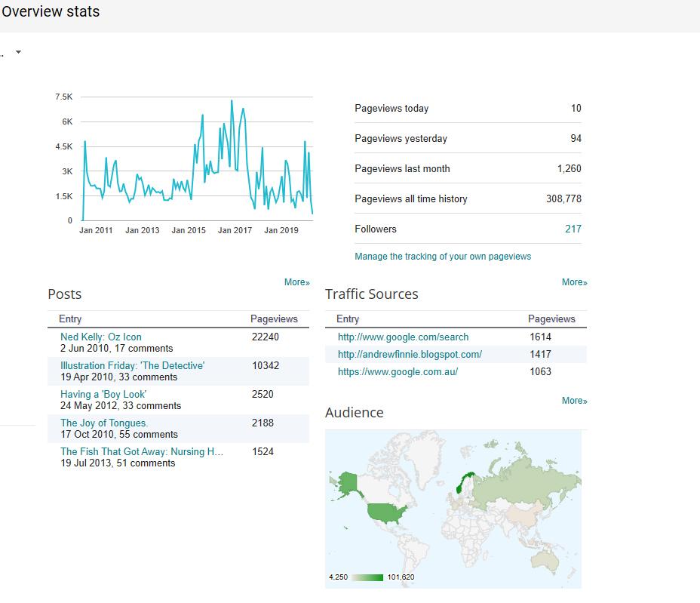Open the 'Having a Boy Look' post
The width and height of the screenshot is (700, 603).
coord(103,394)
